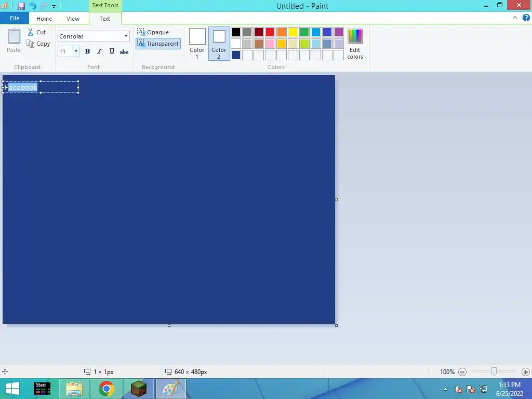The width and height of the screenshot is (532, 399).
Task: Pick the purple color swatch
Action: tap(339, 32)
